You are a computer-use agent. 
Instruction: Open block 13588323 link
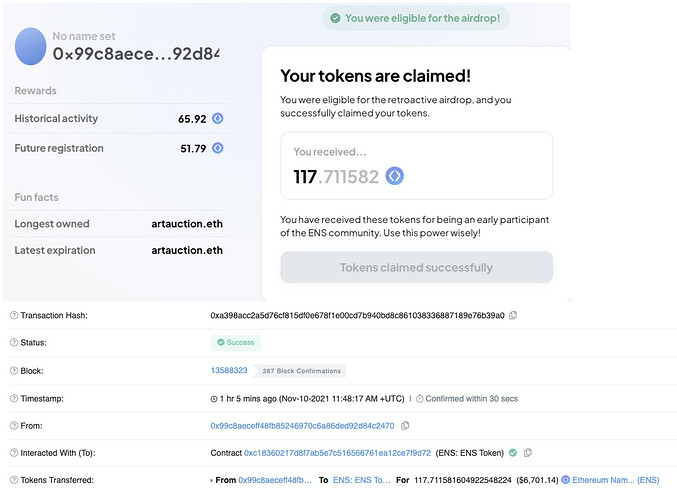[229, 370]
